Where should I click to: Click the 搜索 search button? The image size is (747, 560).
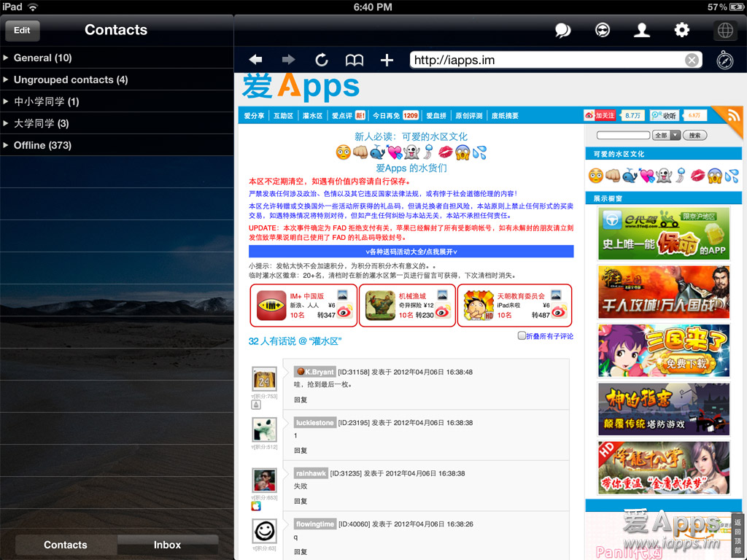click(x=694, y=135)
